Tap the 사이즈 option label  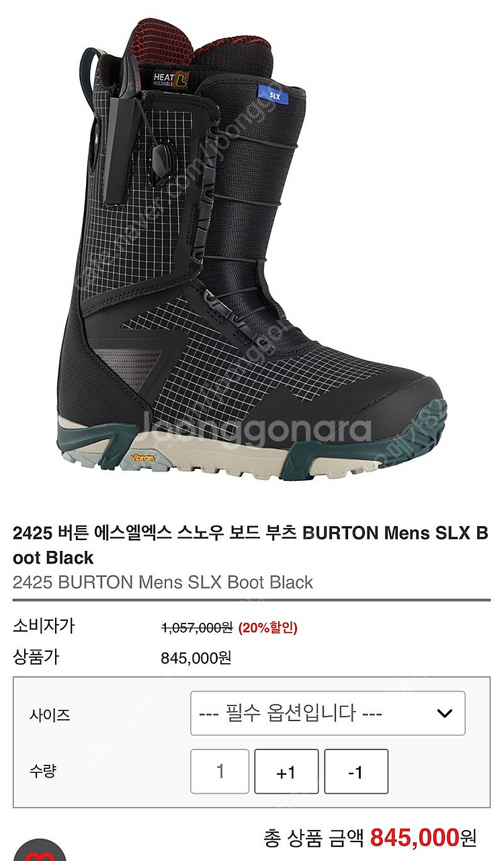50,714
